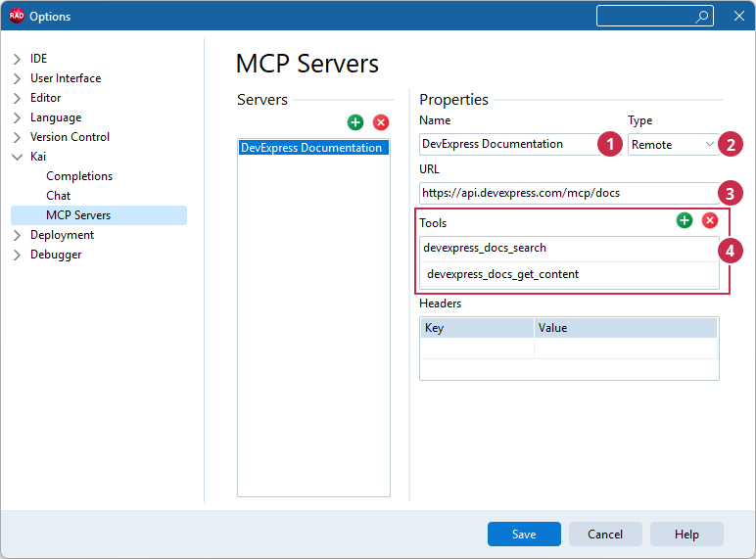Expand the Version Control node
The width and height of the screenshot is (756, 559).
coord(18,137)
